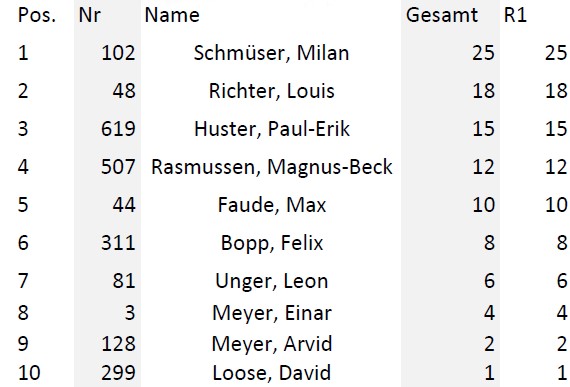Screen dimensions: 570x387
Task: Click Gesamt value 25 for Schmüser
Action: [483, 53]
